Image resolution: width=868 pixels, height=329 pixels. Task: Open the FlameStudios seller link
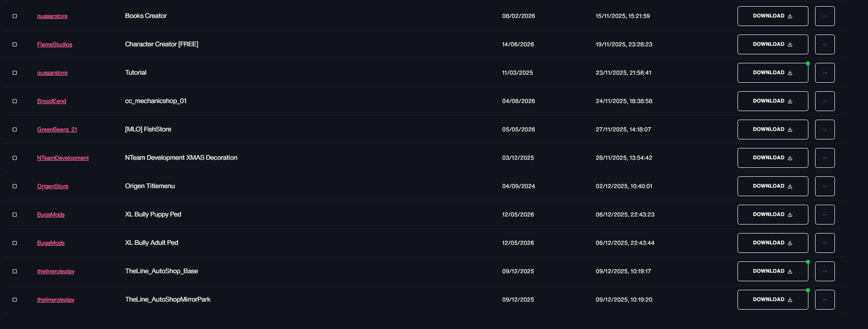pos(55,44)
